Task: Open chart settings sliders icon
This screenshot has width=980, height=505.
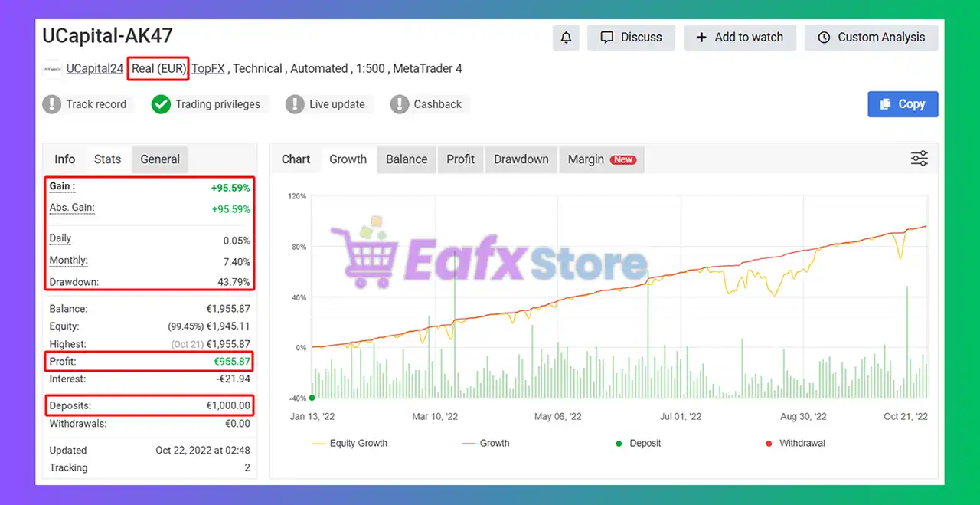Action: pos(919,159)
